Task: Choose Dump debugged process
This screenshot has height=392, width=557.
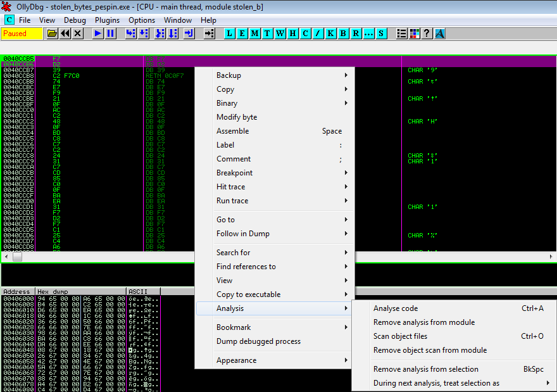Action: point(275,341)
